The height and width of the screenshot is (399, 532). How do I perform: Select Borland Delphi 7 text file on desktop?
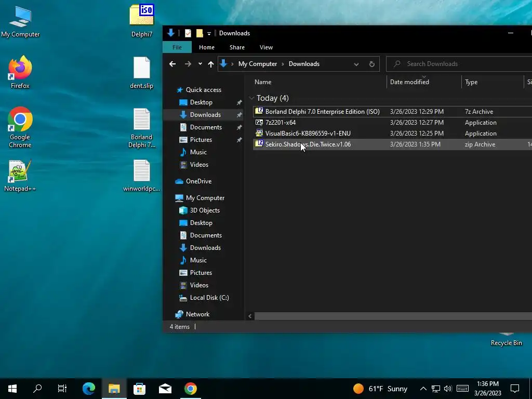pyautogui.click(x=141, y=128)
